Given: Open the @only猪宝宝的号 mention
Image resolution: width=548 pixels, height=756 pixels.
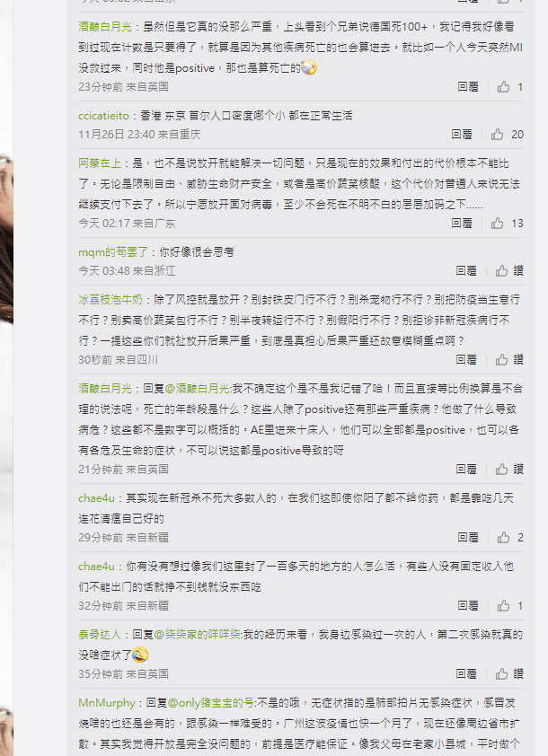Looking at the screenshot, I should 211,703.
